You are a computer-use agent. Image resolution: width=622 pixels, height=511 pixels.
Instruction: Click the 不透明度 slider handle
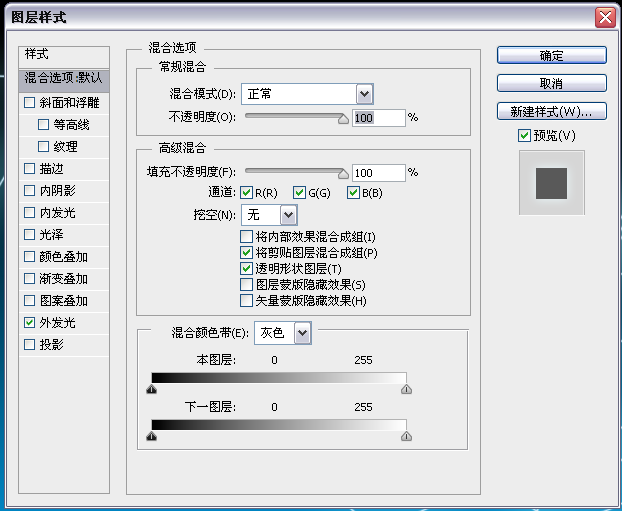point(343,119)
